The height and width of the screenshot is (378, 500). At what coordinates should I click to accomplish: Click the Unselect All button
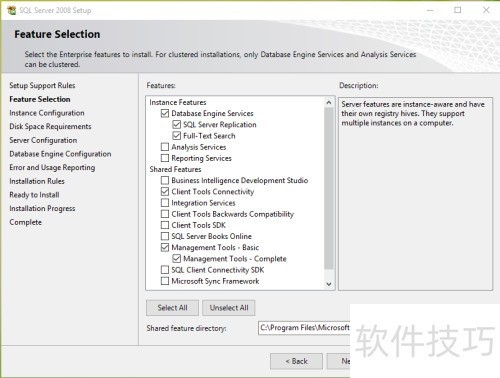229,308
